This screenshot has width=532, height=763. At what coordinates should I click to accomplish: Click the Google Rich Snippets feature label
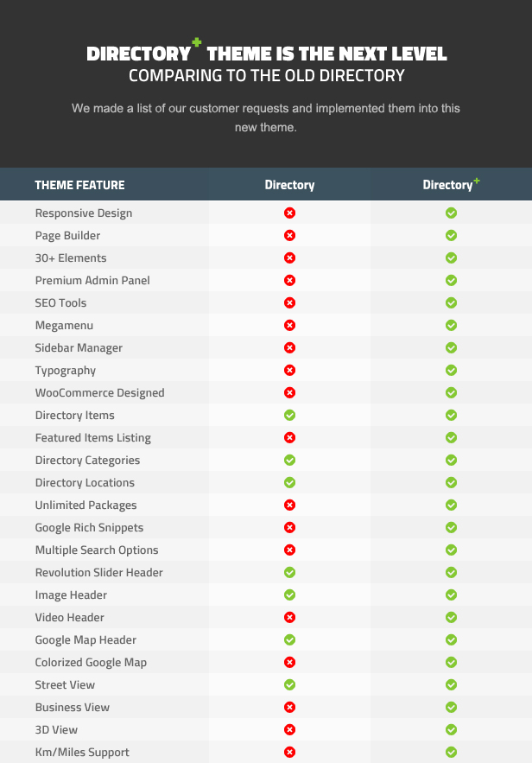(x=89, y=527)
